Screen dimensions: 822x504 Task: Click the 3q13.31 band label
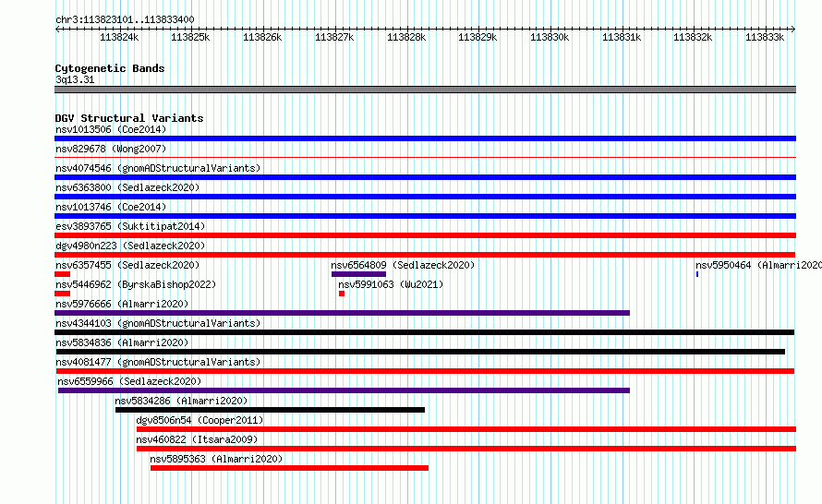[75, 79]
